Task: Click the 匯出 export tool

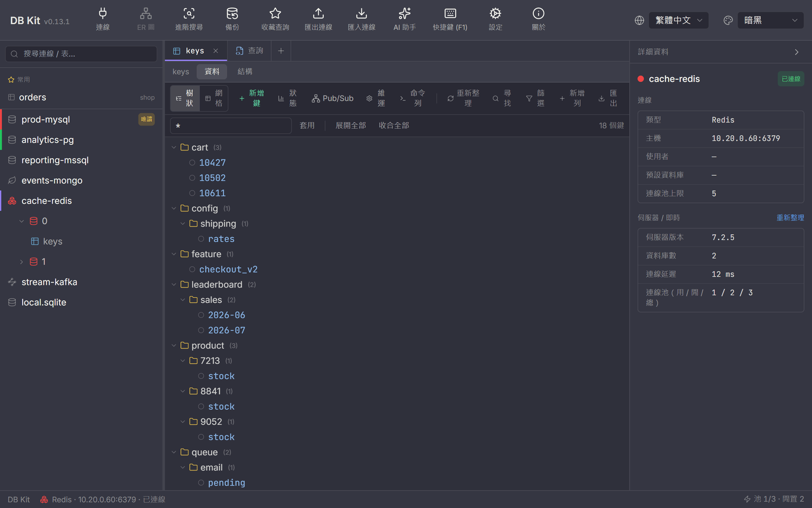Action: (608, 98)
